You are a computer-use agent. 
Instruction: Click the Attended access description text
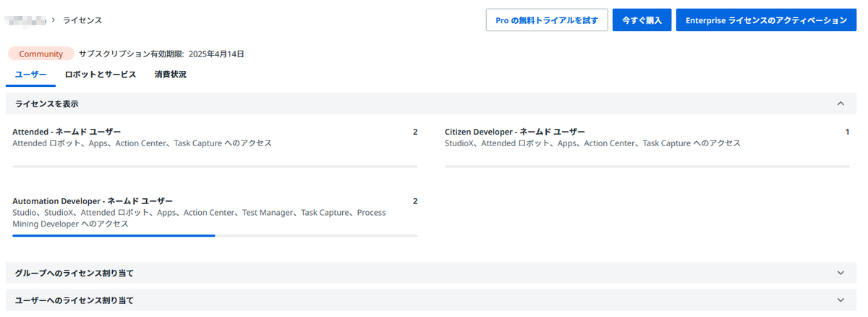[142, 143]
